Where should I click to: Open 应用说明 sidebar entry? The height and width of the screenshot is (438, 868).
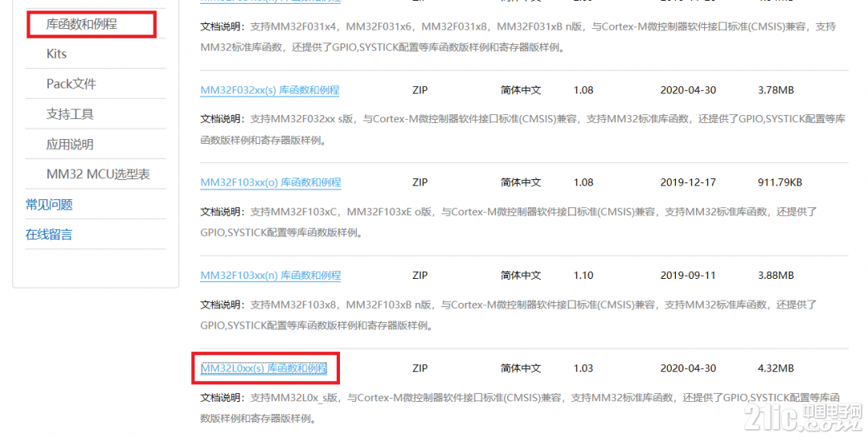click(x=70, y=144)
